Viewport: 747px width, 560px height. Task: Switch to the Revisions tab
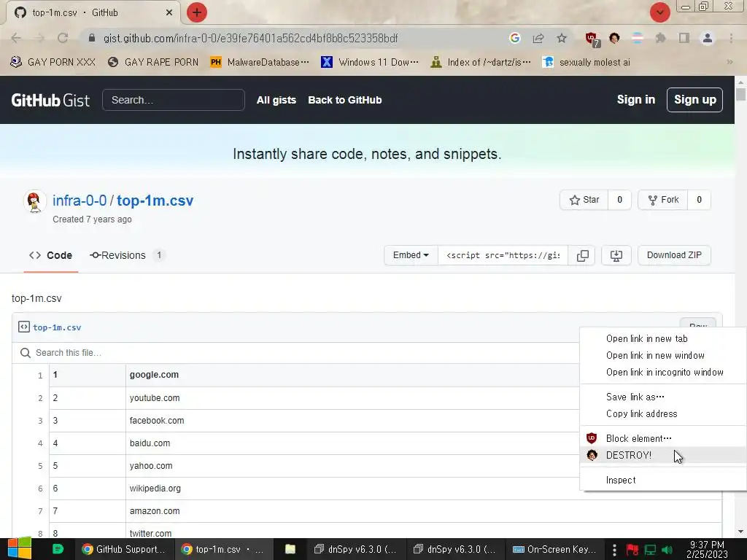[x=127, y=255]
